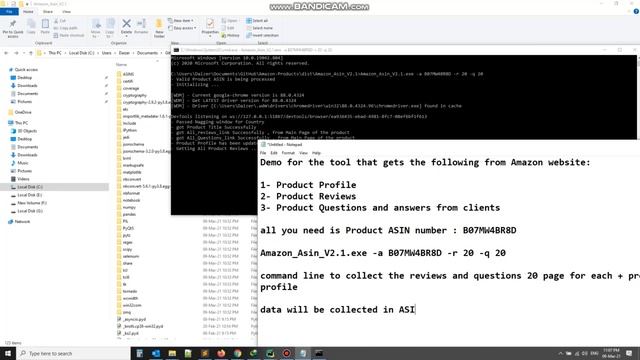
Task: Open the Windows Start button
Action: coord(8,353)
